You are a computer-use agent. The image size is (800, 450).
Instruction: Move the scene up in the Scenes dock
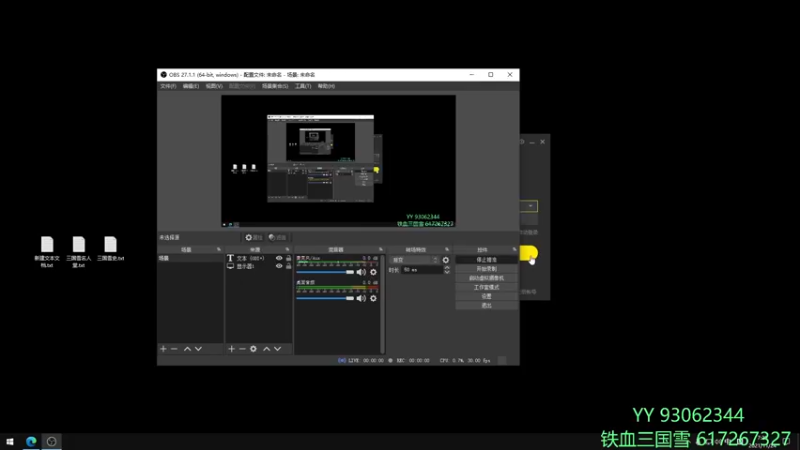187,349
